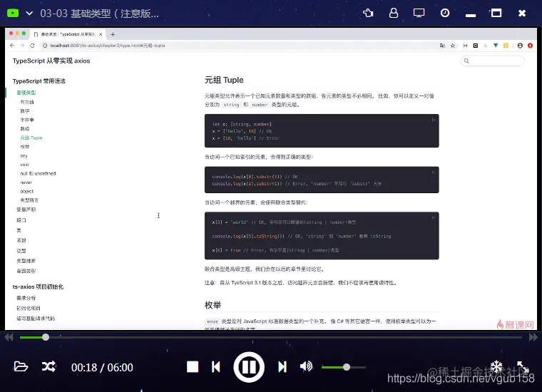Mute the speaker volume icon

[306, 366]
